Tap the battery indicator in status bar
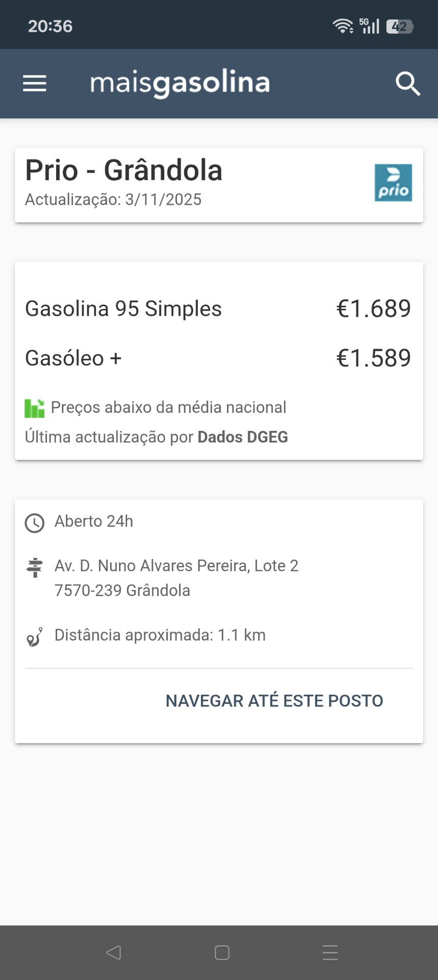This screenshot has width=438, height=980. coord(400,27)
